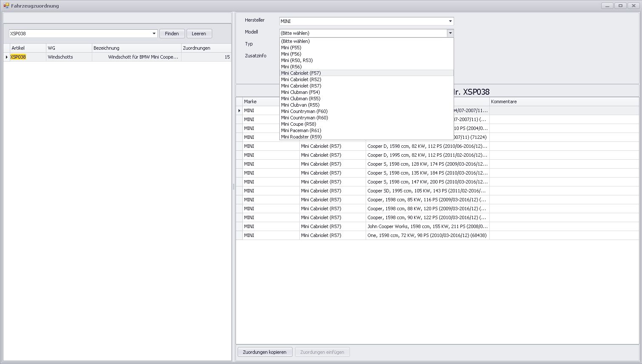Open the Hersteller MINI dropdown arrow
642x364 pixels.
(x=450, y=21)
